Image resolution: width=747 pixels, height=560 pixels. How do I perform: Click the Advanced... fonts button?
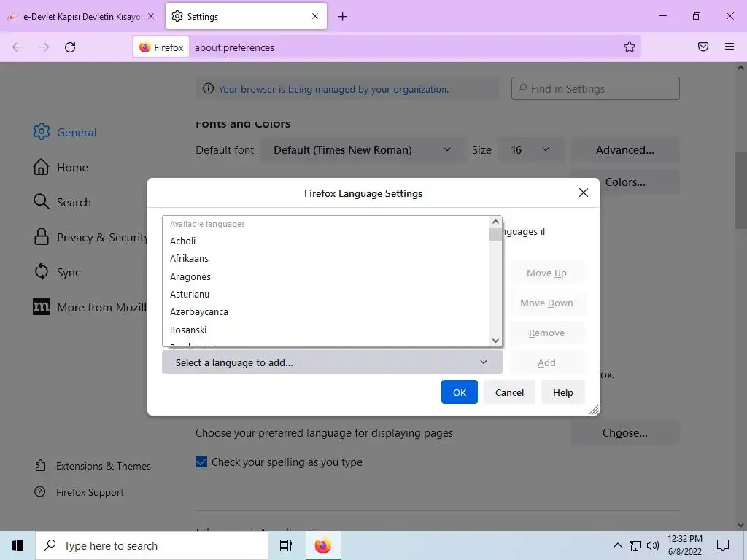pos(625,150)
